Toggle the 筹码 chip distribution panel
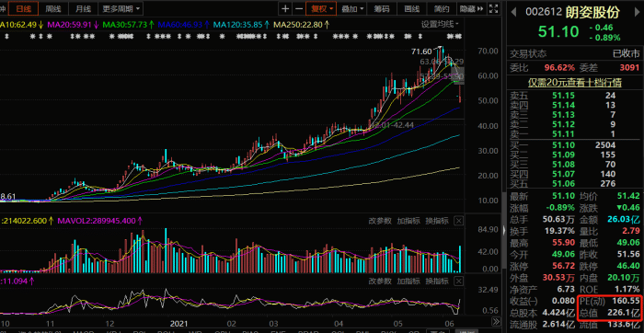This screenshot has height=333, width=644. 382,8
